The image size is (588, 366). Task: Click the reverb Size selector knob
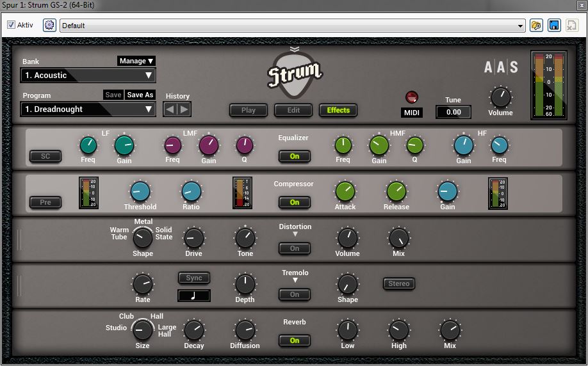point(143,330)
